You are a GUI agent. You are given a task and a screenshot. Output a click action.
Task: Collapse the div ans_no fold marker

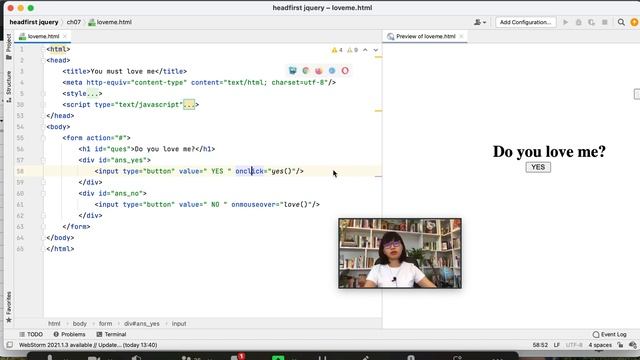(x=43, y=193)
